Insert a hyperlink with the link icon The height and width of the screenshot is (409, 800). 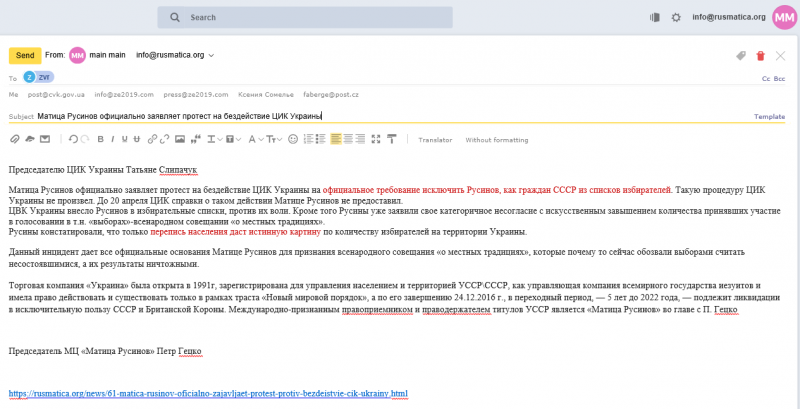[152, 139]
